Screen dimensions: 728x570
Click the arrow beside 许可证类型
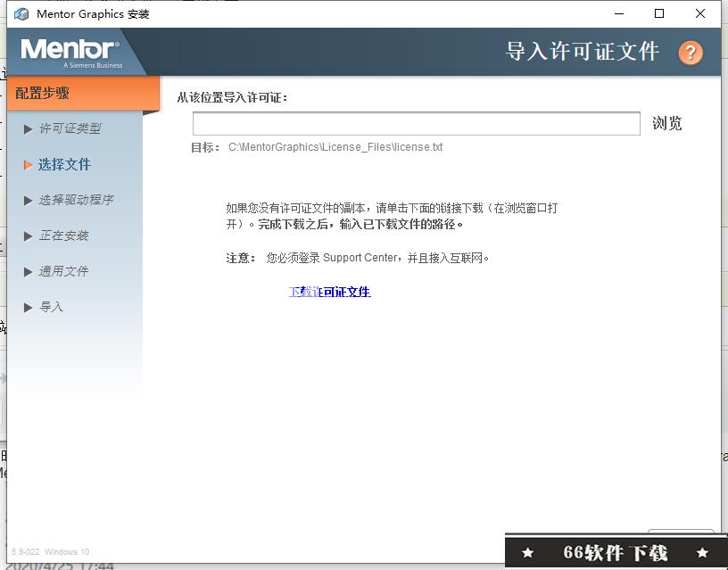point(28,129)
